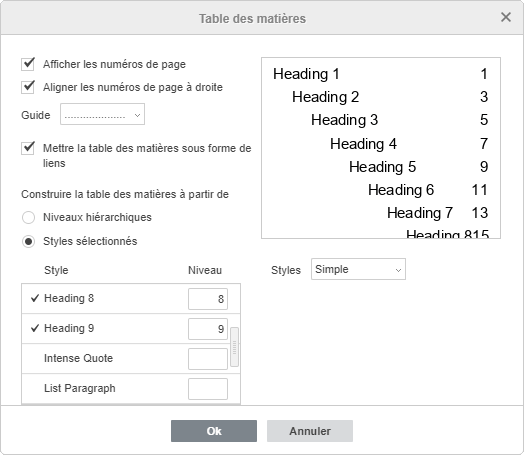
Task: Open the Guide leader dropdown
Action: pyautogui.click(x=102, y=114)
